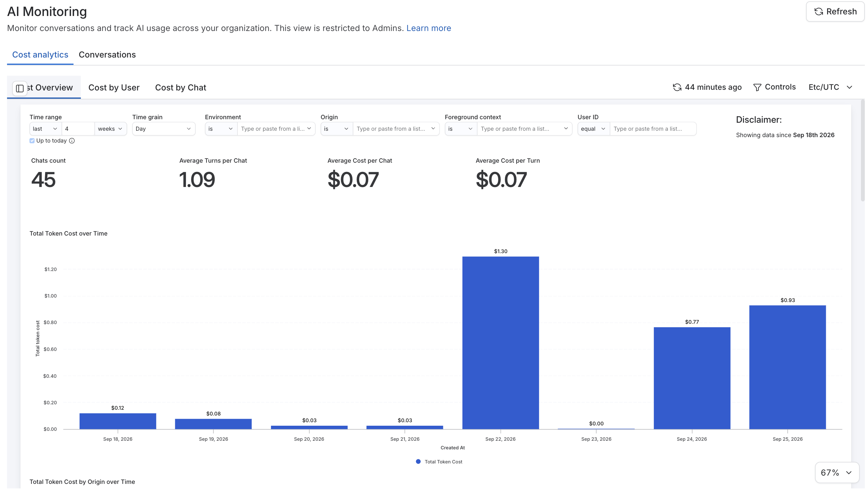Image resolution: width=868 pixels, height=489 pixels.
Task: Click the Foreground context value list field
Action: coord(524,129)
